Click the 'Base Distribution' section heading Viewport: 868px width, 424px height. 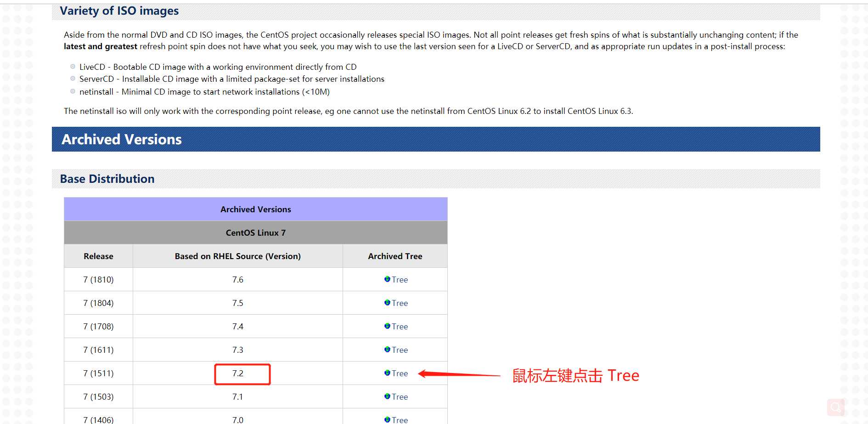[x=436, y=179]
